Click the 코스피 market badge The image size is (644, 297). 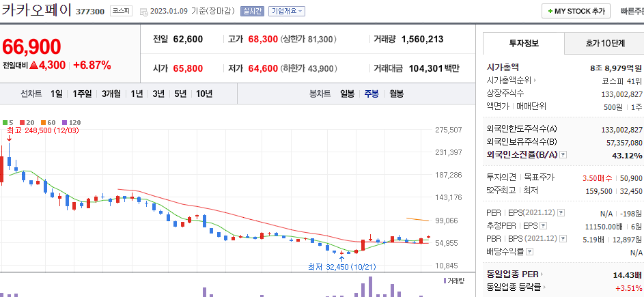[121, 11]
